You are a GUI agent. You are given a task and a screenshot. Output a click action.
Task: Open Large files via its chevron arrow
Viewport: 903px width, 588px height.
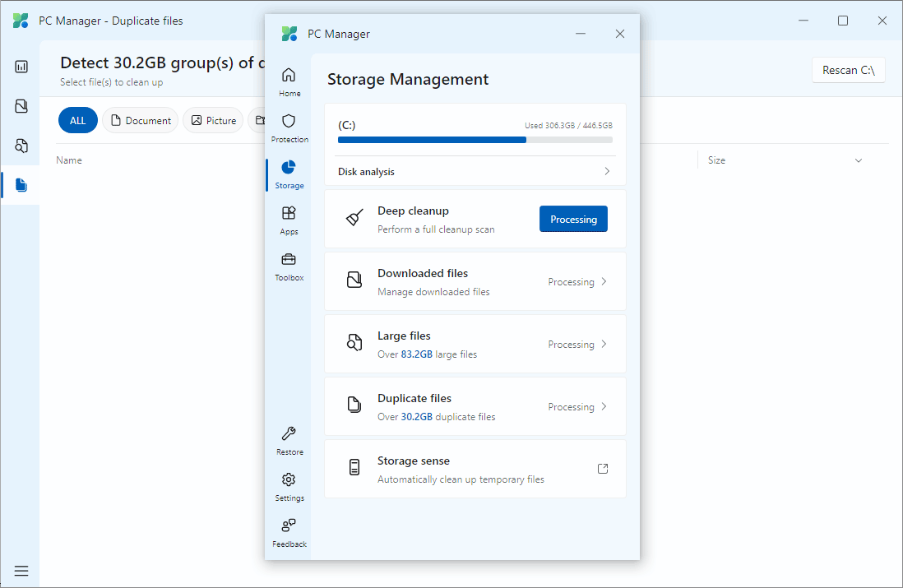point(604,344)
